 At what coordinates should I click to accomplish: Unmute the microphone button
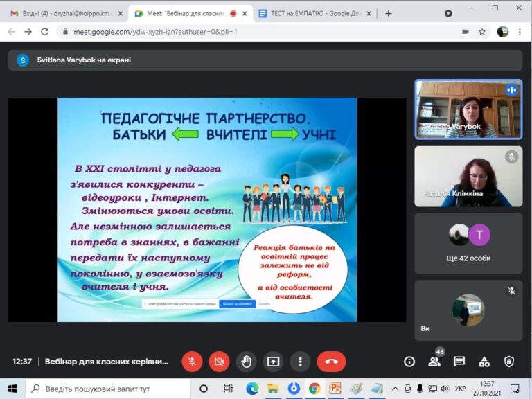[x=192, y=362]
